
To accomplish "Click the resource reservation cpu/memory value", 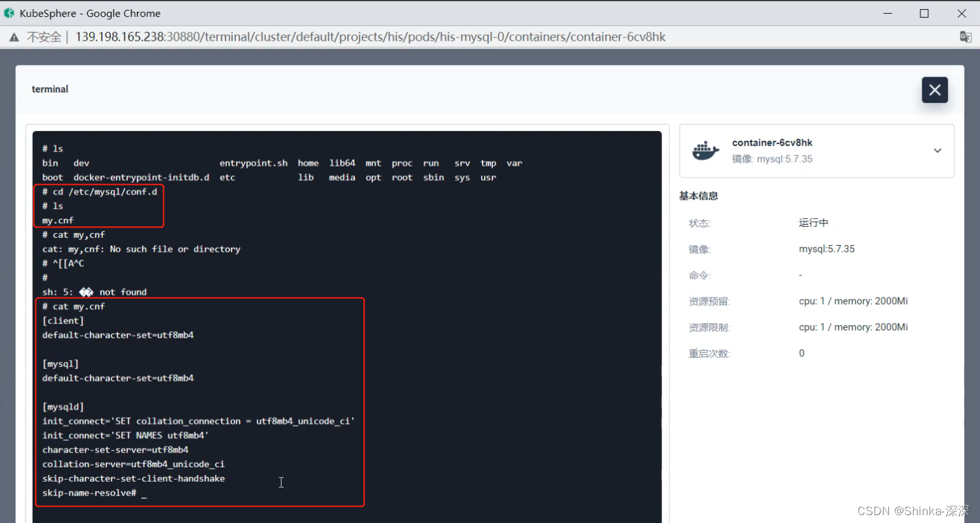I will pos(853,301).
